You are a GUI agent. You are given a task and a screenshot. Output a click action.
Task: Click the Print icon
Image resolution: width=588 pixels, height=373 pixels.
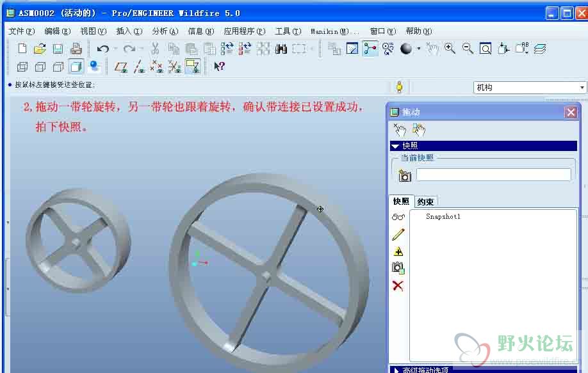click(76, 49)
